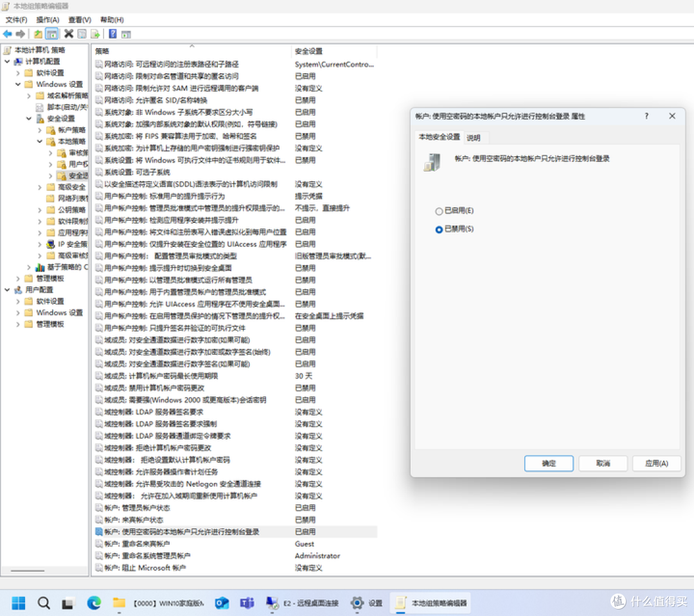Open the Windows Start menu
Viewport: 694px width, 616px height.
[x=19, y=603]
